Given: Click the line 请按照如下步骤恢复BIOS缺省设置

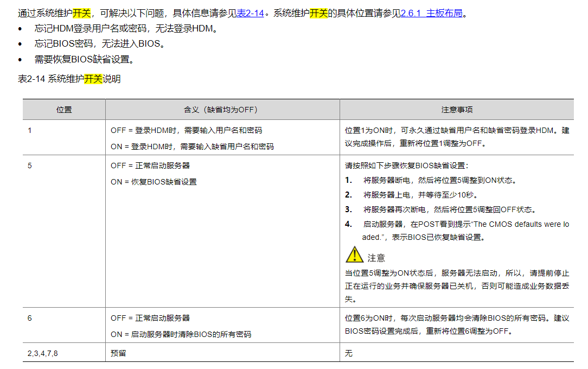Looking at the screenshot, I should click(x=407, y=166).
